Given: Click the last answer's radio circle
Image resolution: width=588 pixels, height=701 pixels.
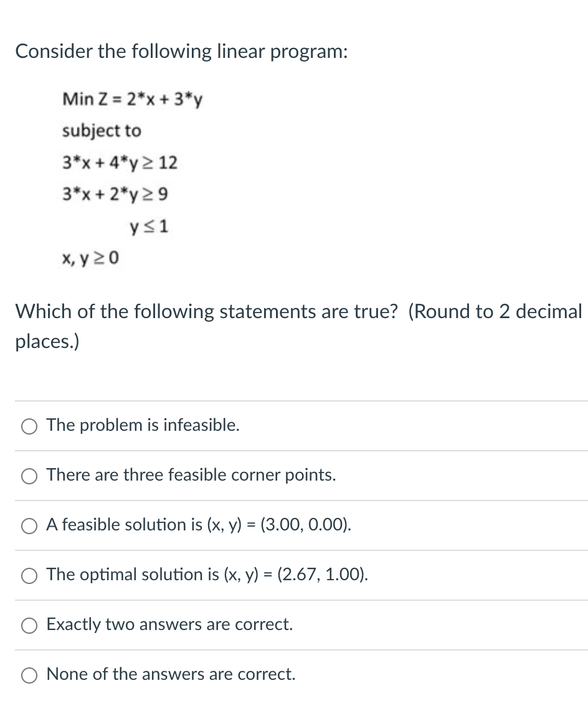Looking at the screenshot, I should [29, 675].
